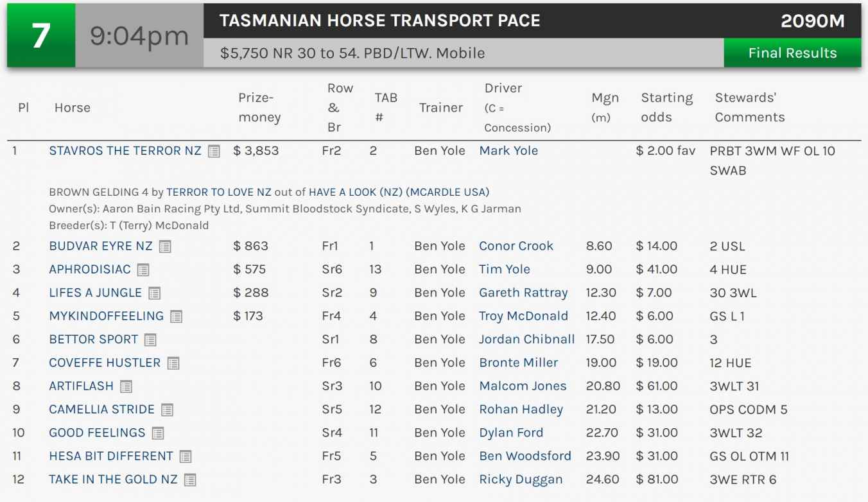Image resolution: width=868 pixels, height=502 pixels.
Task: Click info icon beside CAMELLIA STRIDE
Action: tap(167, 410)
